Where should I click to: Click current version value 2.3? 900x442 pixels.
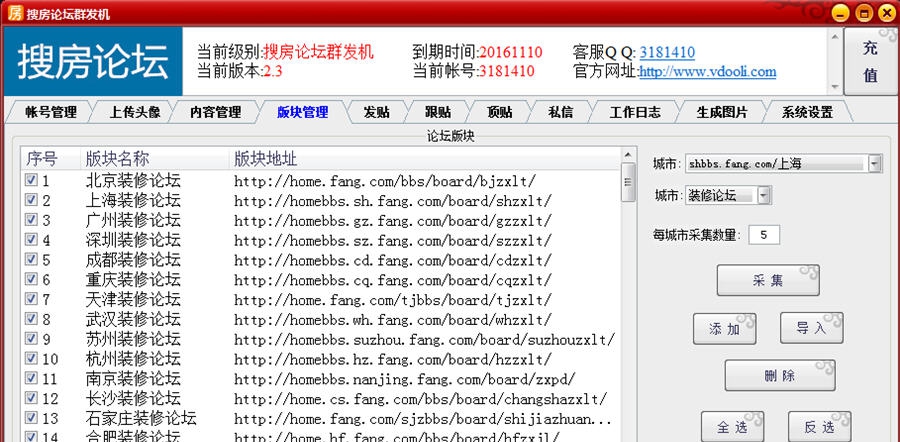(x=273, y=71)
